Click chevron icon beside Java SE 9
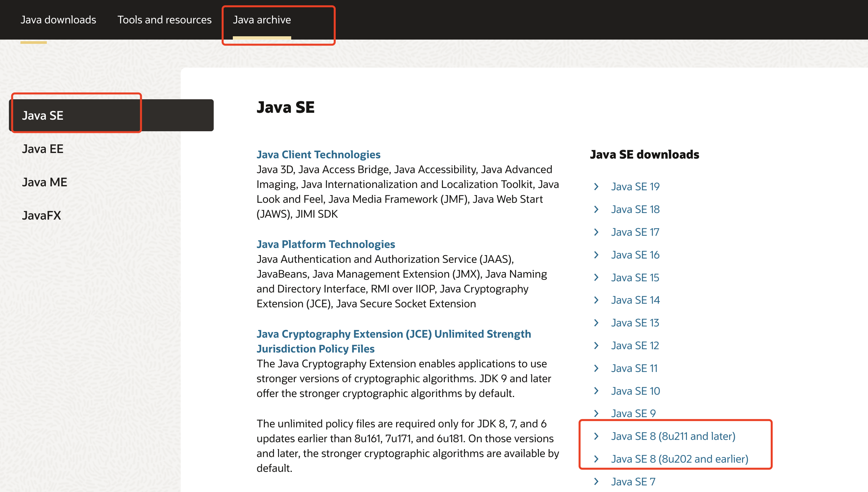 [x=596, y=413]
